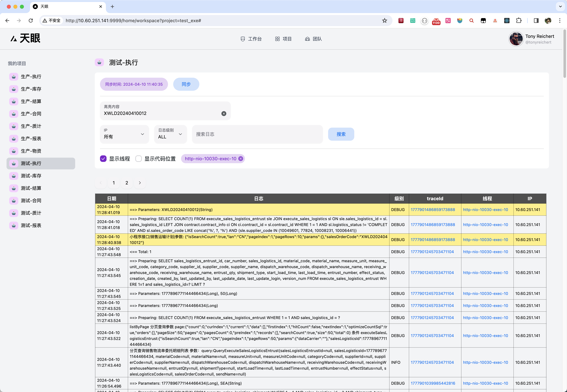Enable the 显示代码位置 checkbox
The height and width of the screenshot is (392, 567).
(139, 159)
